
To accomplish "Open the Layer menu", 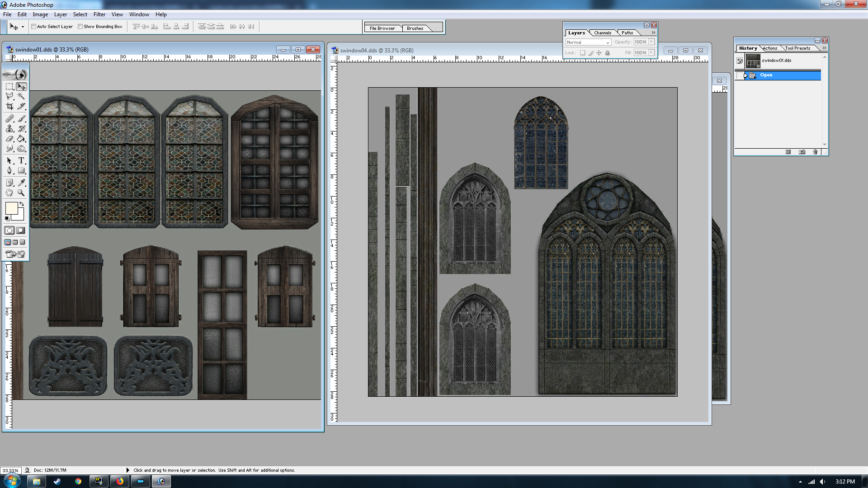I will click(61, 14).
